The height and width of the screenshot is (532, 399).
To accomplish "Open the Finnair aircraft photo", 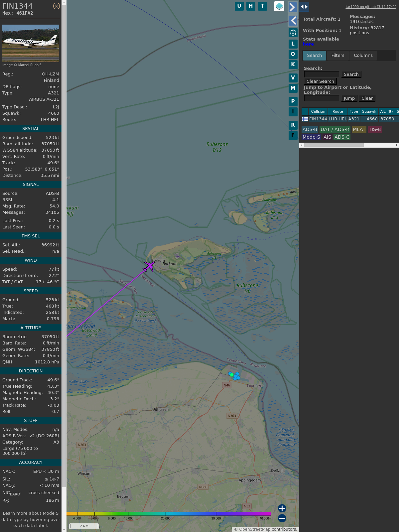I will tap(31, 43).
